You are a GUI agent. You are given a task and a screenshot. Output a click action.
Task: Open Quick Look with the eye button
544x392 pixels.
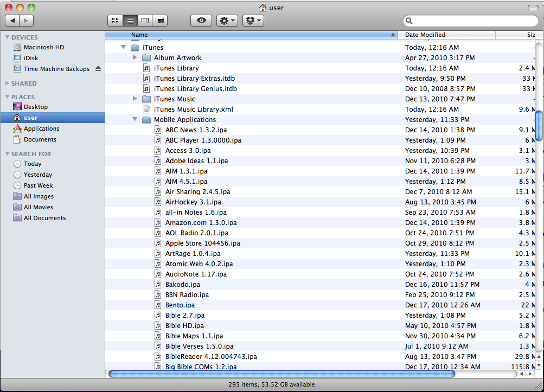pyautogui.click(x=201, y=21)
